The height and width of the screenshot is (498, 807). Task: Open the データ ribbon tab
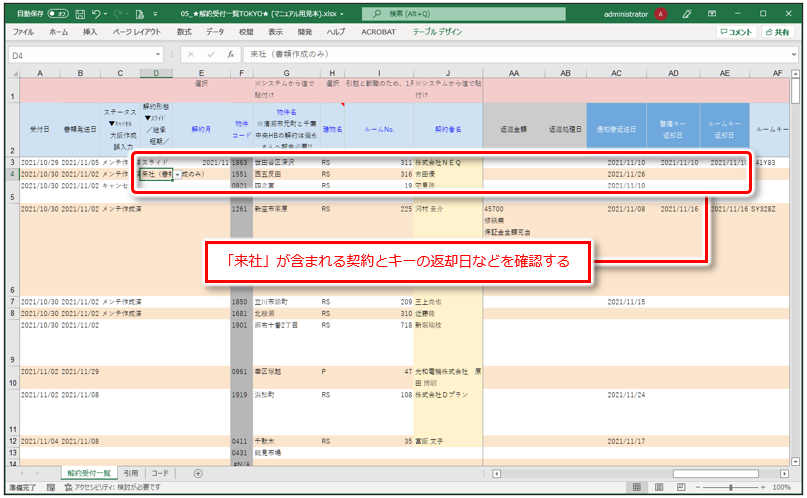pos(215,32)
